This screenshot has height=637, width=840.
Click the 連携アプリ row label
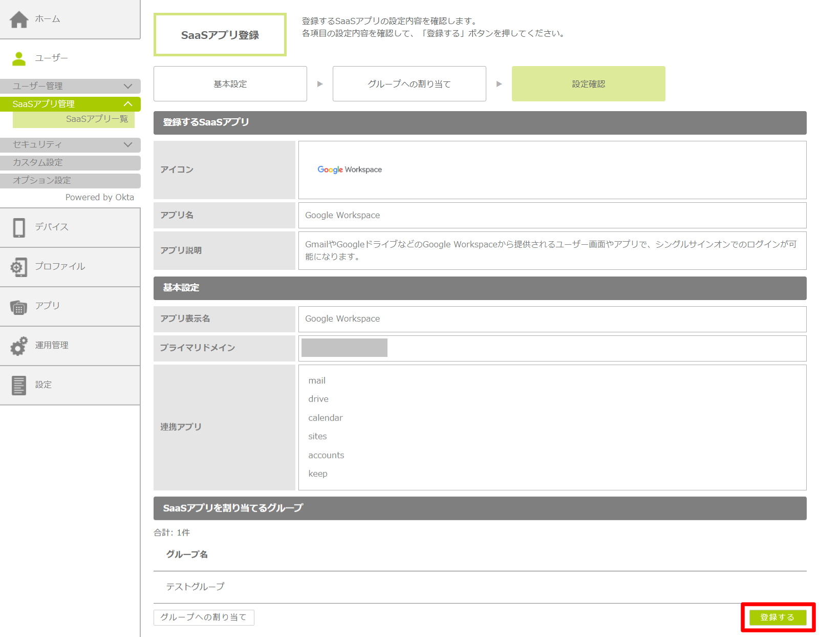click(x=224, y=427)
